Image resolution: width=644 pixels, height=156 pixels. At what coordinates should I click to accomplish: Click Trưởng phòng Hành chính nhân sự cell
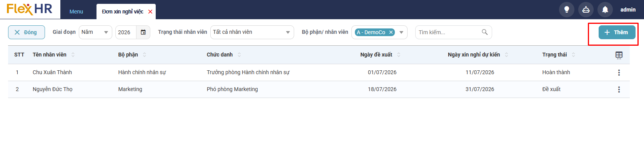coord(248,72)
